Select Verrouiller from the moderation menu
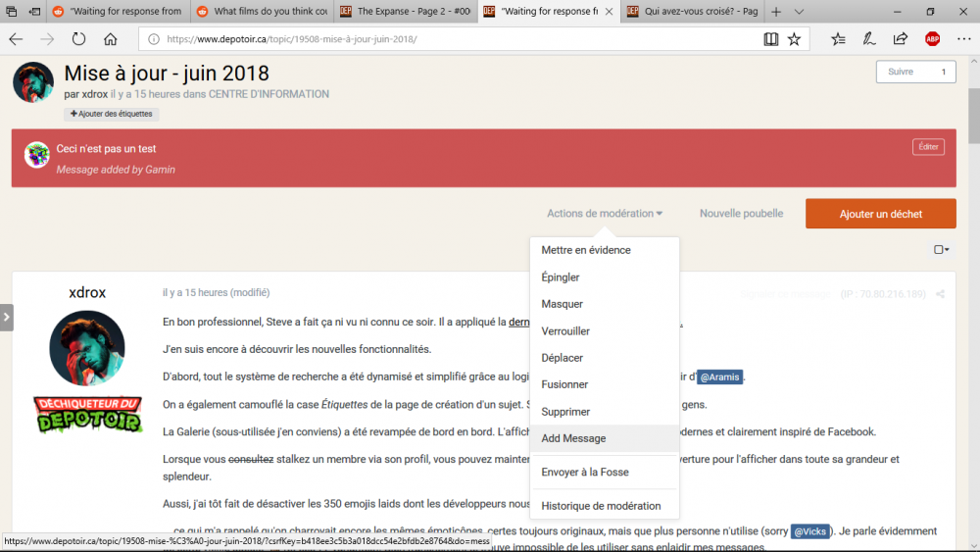Image resolution: width=980 pixels, height=552 pixels. (x=565, y=331)
